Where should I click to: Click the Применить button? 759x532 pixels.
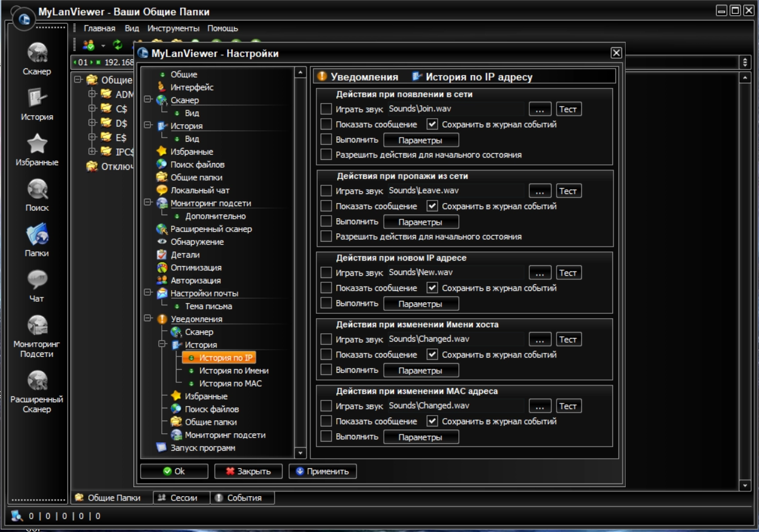(323, 471)
